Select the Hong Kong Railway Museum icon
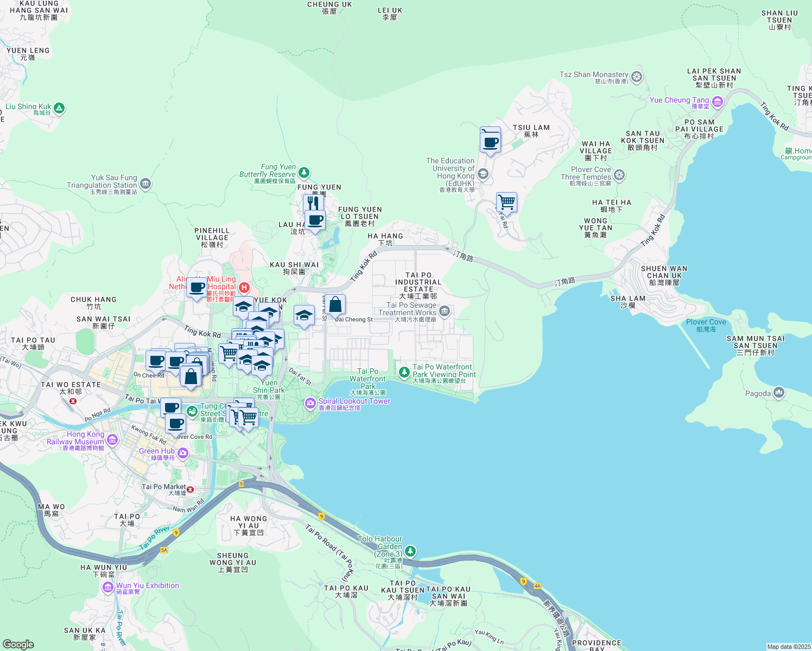Image resolution: width=812 pixels, height=651 pixels. (112, 440)
